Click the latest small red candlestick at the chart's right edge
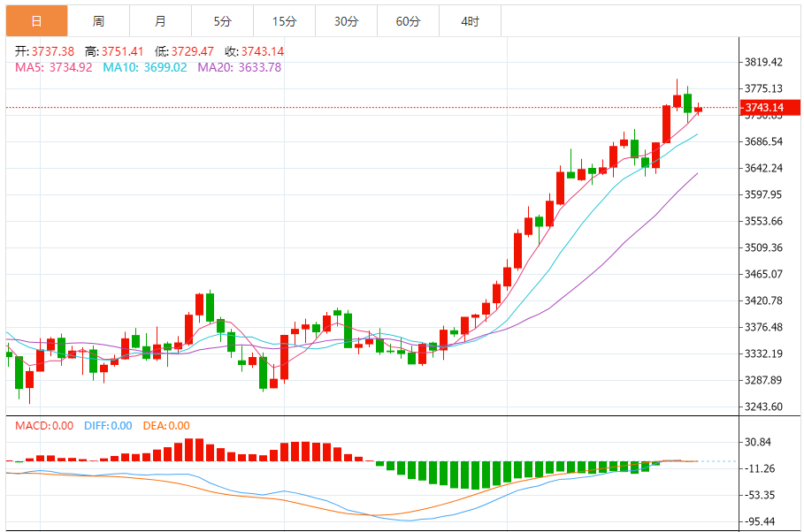Image resolution: width=804 pixels, height=532 pixels. click(x=699, y=110)
